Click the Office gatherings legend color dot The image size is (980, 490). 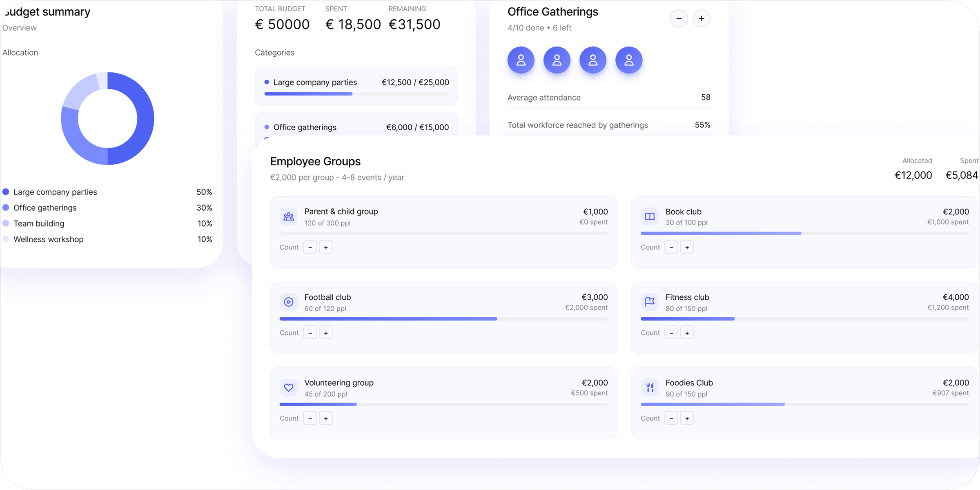point(6,207)
